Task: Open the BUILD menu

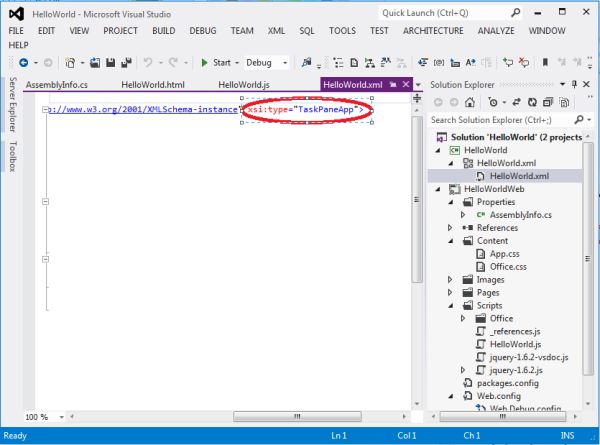Action: click(164, 31)
